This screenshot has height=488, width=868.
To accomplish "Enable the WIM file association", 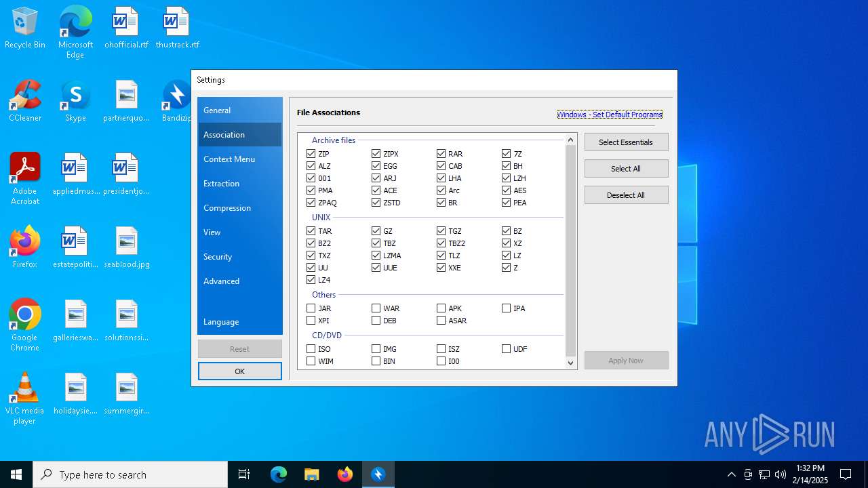I will 311,361.
